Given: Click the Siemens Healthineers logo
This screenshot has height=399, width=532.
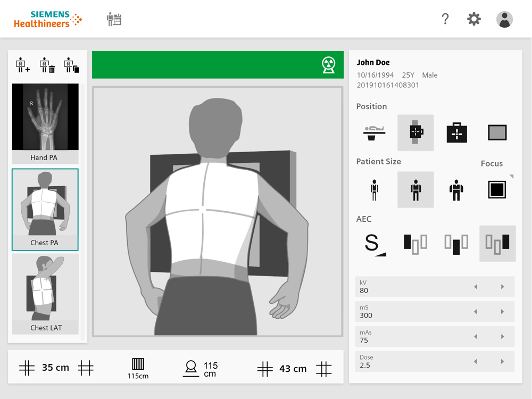Looking at the screenshot, I should click(48, 19).
